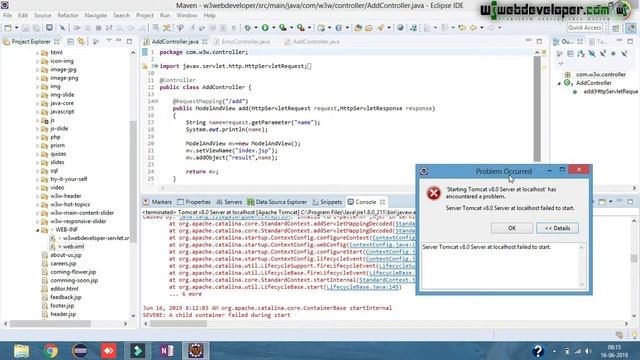Click the Quick Access field
Viewport: 640px width, 360px height.
coord(584,28)
